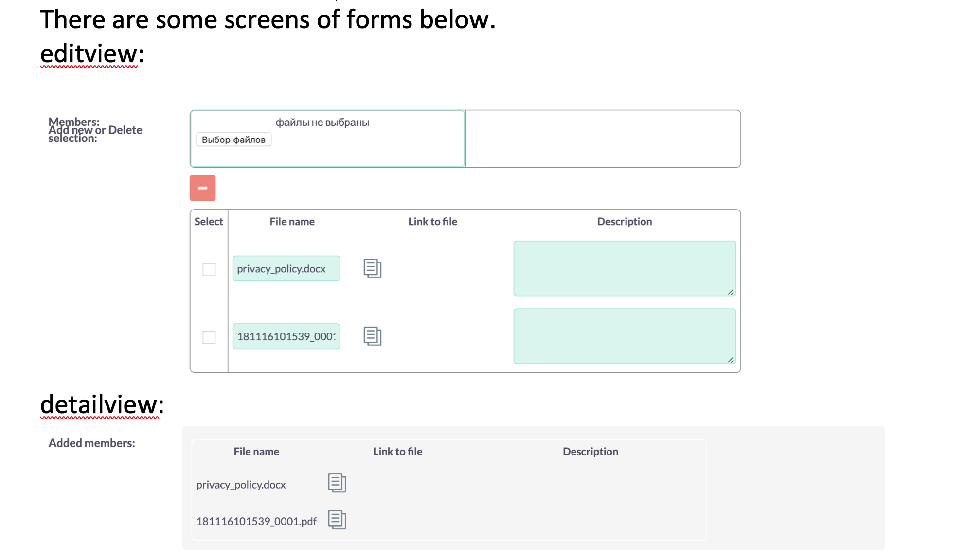Image resolution: width=966 pixels, height=560 pixels.
Task: Click editview "Link to file" column header
Action: click(x=432, y=222)
